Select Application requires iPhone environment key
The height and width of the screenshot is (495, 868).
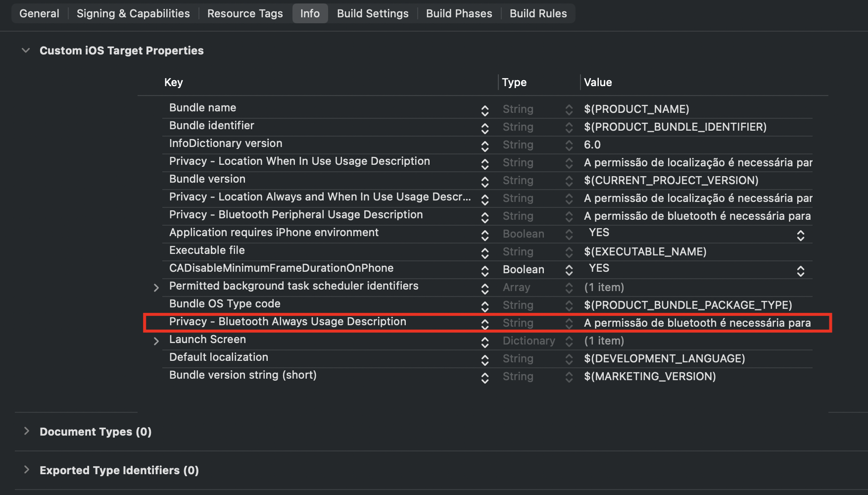point(274,232)
